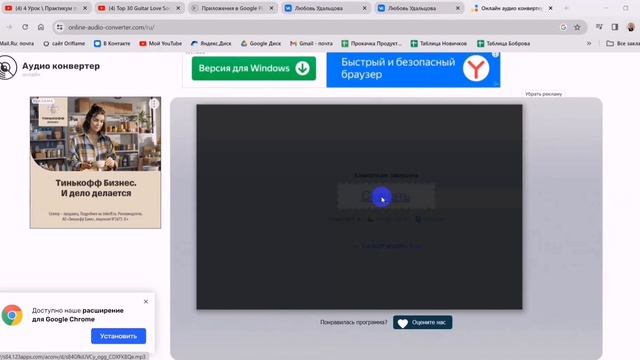
Task: Close the 'Онлайн аудио конвертер' tab
Action: [x=550, y=8]
